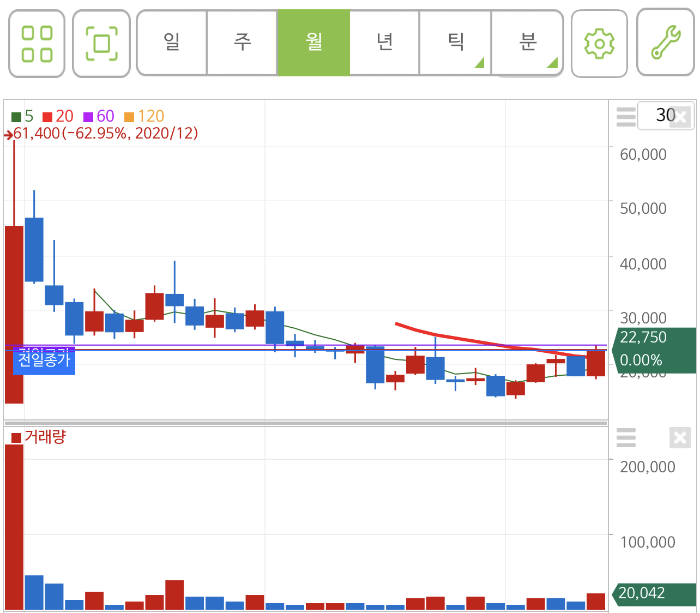Click the 200,000 volume axis label
This screenshot has width=700, height=613.
tap(647, 467)
